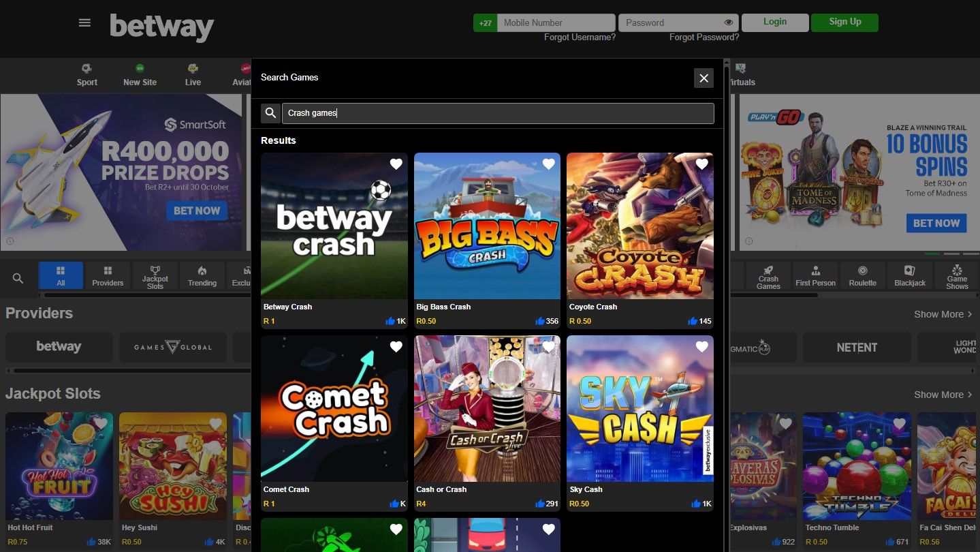The height and width of the screenshot is (552, 980).
Task: Click inside the Search Games input field
Action: pos(498,113)
